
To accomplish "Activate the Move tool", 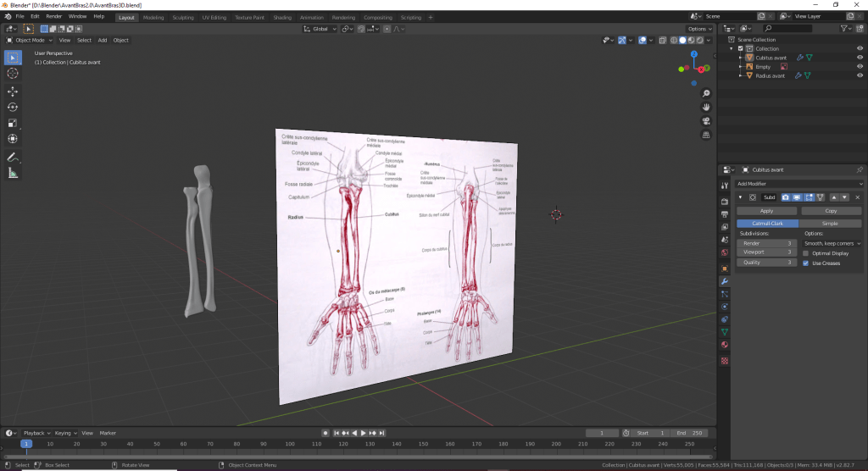I will coord(13,91).
